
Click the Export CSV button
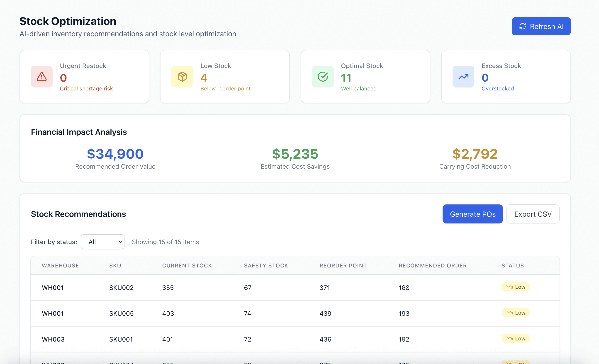(x=533, y=214)
